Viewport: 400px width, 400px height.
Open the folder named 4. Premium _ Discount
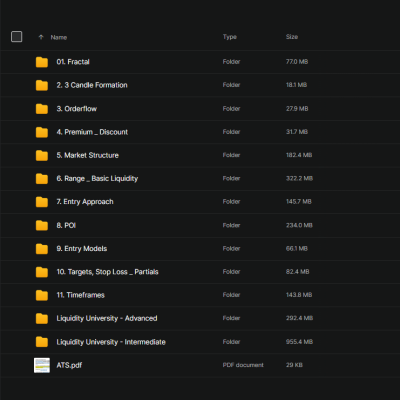click(x=92, y=132)
